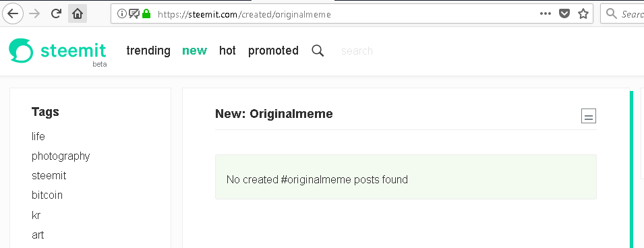This screenshot has height=248, width=644.
Task: Switch to the hot tab
Action: pos(227,51)
